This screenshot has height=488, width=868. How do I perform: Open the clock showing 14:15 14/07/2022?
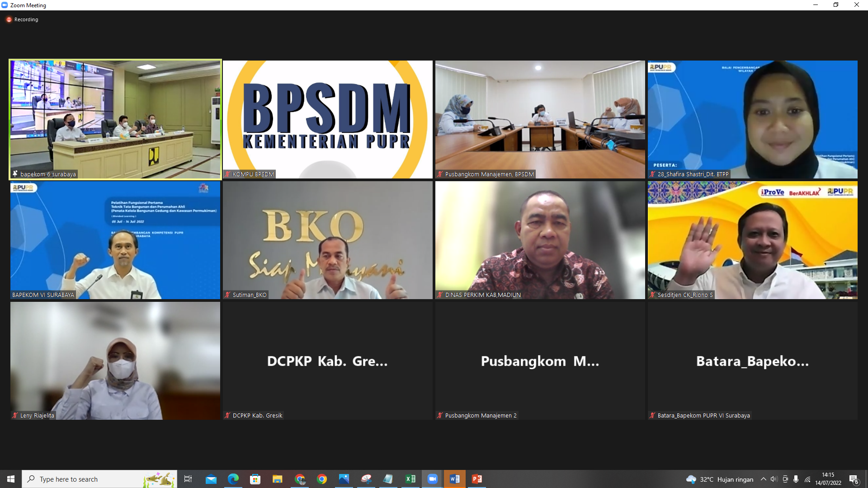pyautogui.click(x=828, y=479)
